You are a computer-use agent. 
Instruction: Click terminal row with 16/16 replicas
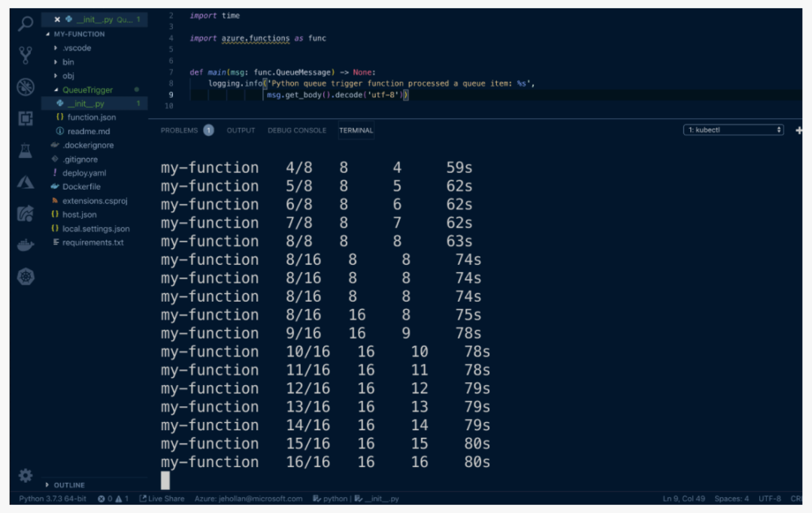click(x=326, y=462)
